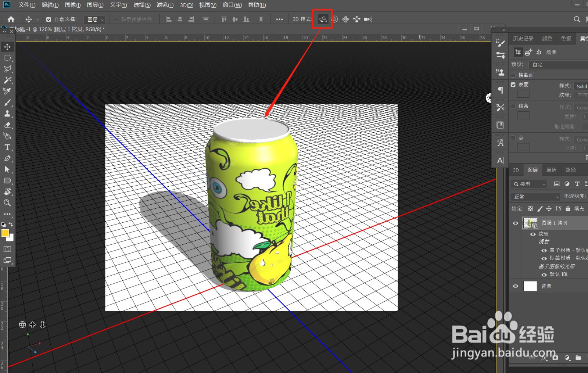
Task: Toggle visibility of 默认 IBL
Action: click(x=544, y=275)
